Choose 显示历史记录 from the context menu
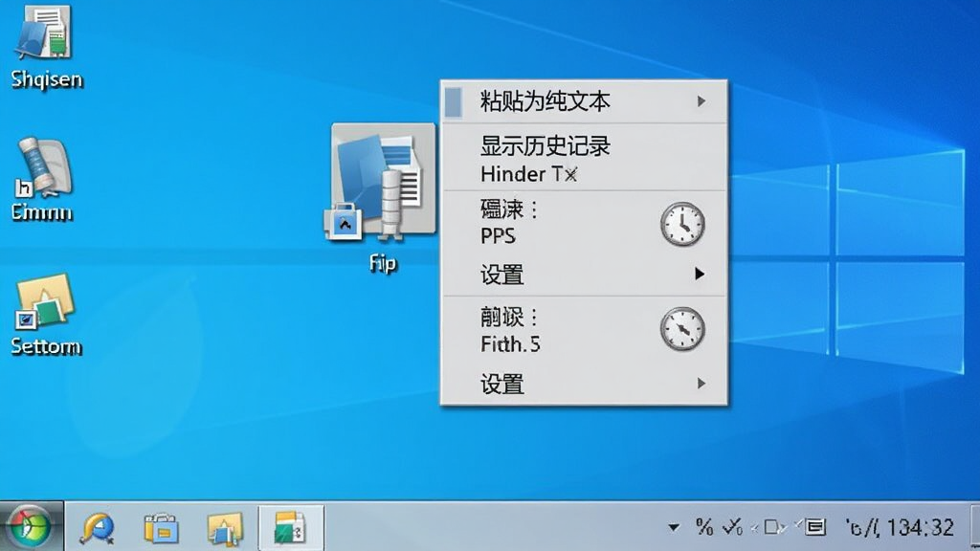980x551 pixels. [545, 146]
